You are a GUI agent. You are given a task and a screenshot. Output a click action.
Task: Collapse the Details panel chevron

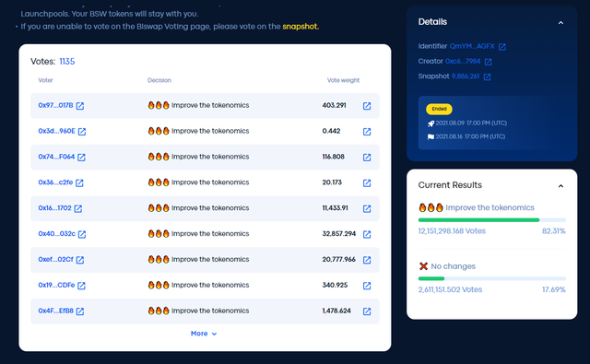pyautogui.click(x=560, y=22)
